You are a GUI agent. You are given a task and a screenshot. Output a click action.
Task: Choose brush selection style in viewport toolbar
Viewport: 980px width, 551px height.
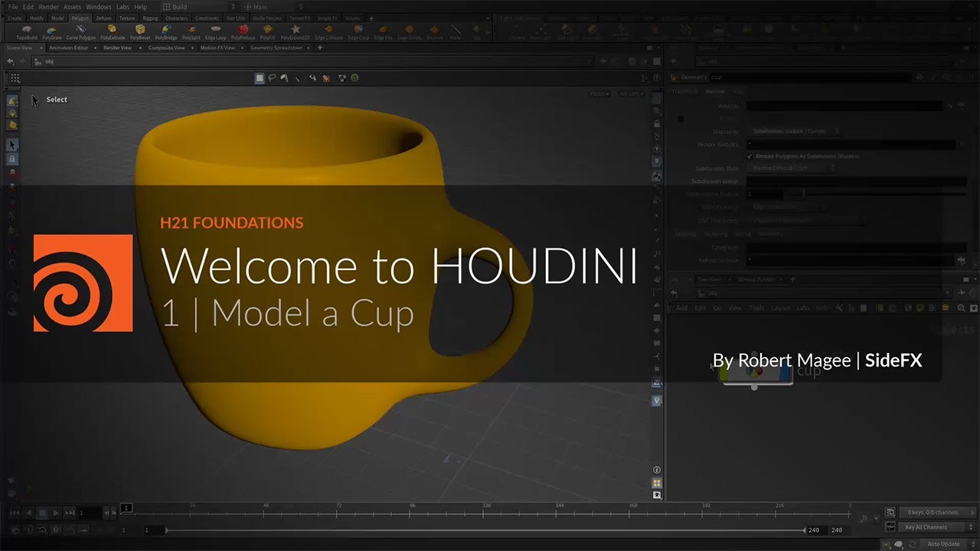(x=284, y=78)
